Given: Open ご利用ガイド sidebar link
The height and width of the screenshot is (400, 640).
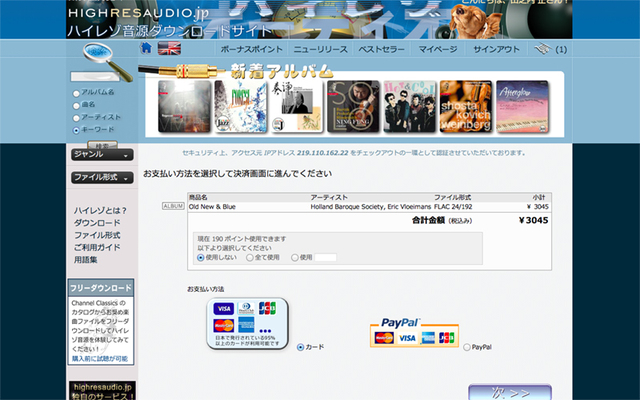Looking at the screenshot, I should click(97, 247).
